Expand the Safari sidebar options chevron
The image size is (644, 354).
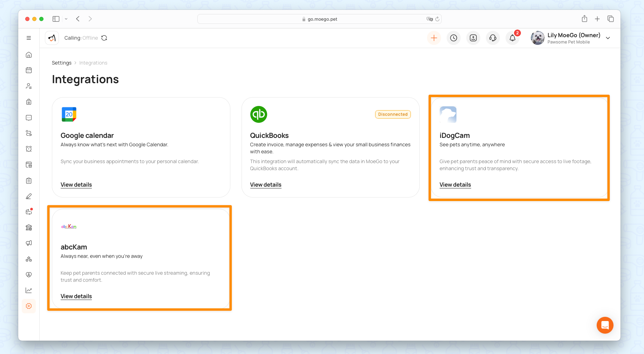pos(66,19)
